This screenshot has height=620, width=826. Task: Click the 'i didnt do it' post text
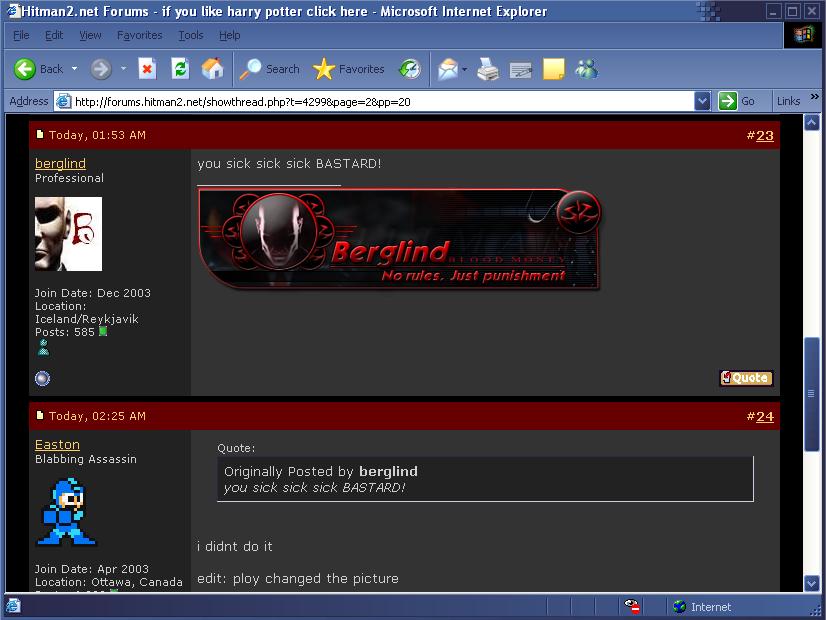(x=234, y=546)
